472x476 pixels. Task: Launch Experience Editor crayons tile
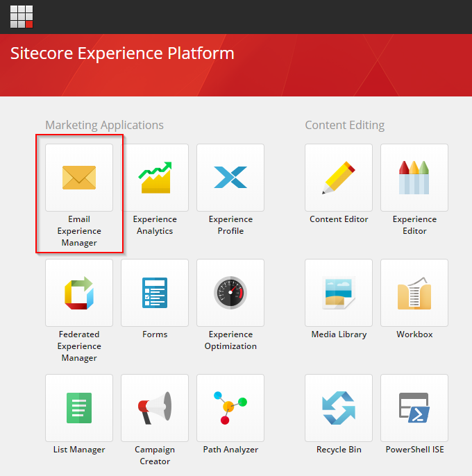coord(414,178)
